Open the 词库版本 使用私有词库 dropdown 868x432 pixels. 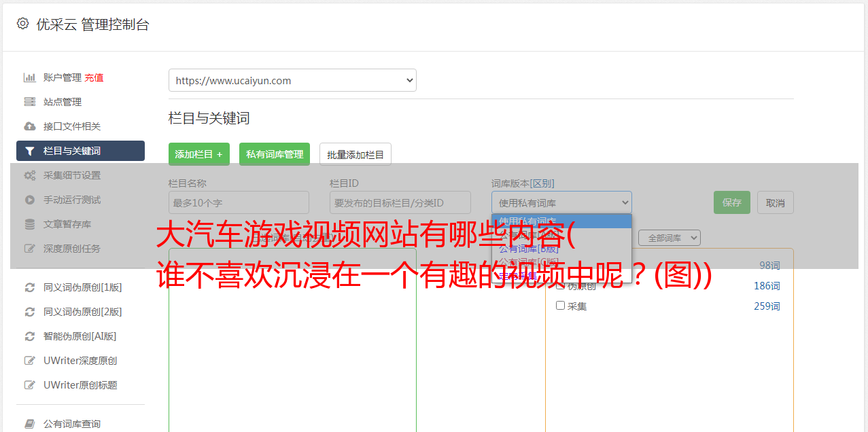(561, 202)
